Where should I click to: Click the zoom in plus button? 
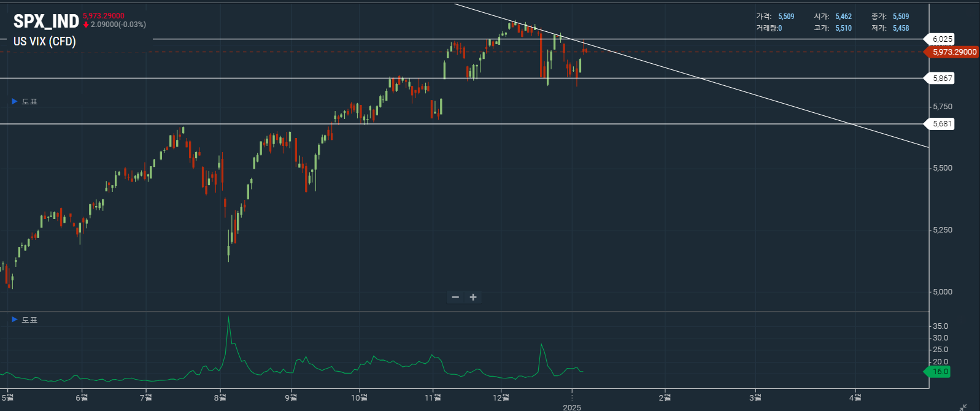(x=473, y=298)
